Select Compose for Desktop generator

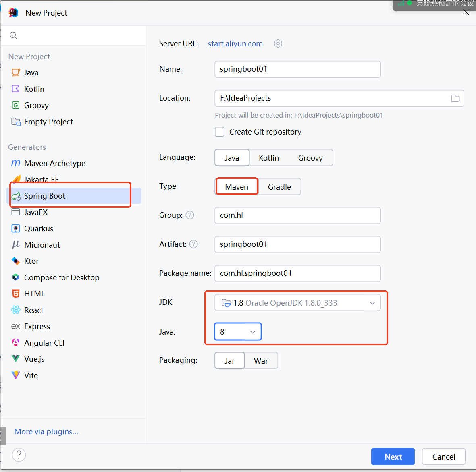[74, 277]
